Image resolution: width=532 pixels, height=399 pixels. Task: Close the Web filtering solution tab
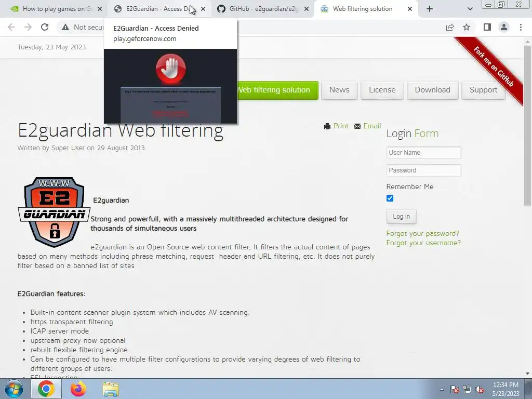pyautogui.click(x=410, y=9)
